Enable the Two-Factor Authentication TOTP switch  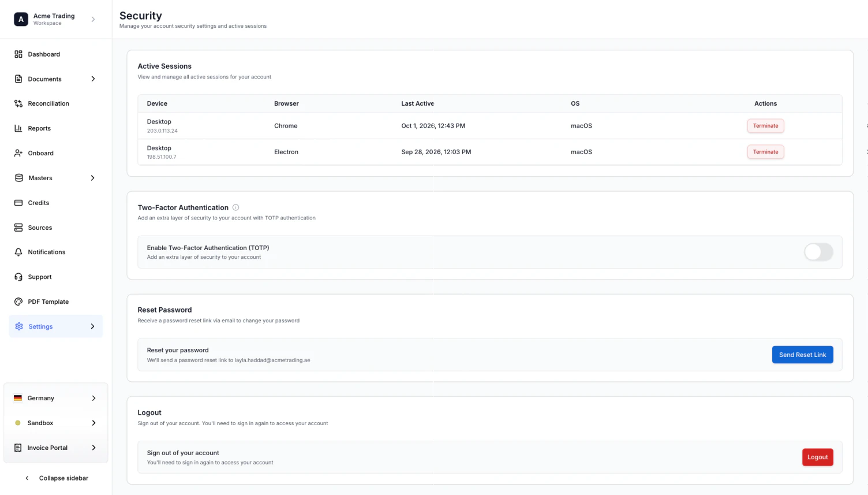(818, 252)
